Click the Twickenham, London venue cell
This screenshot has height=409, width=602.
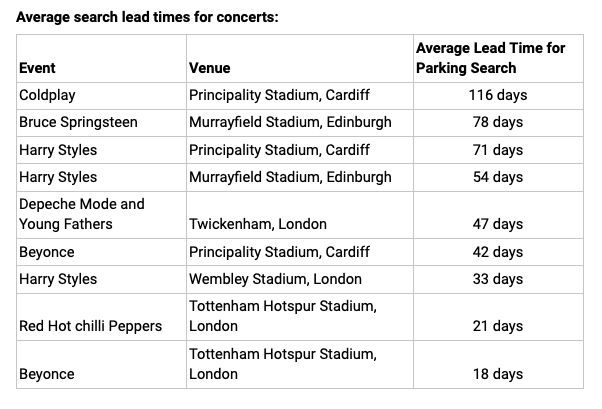(x=258, y=224)
